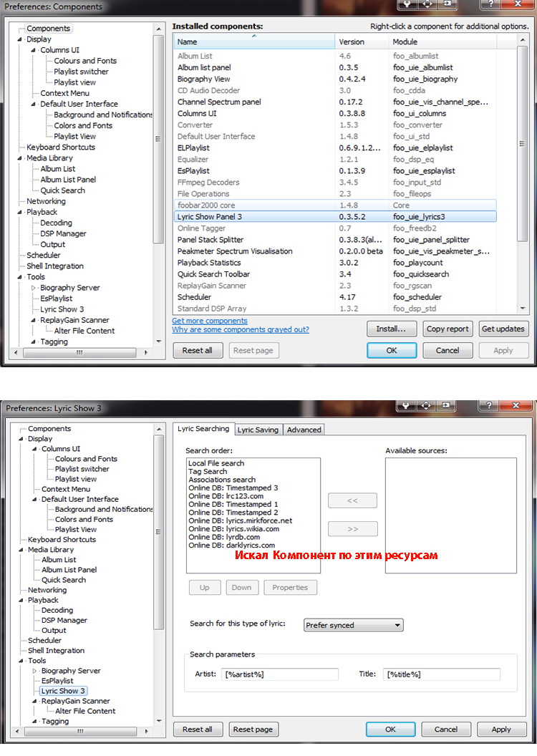Open Networking in Lyric Show 3 window tree
The height and width of the screenshot is (756, 537).
(x=47, y=590)
